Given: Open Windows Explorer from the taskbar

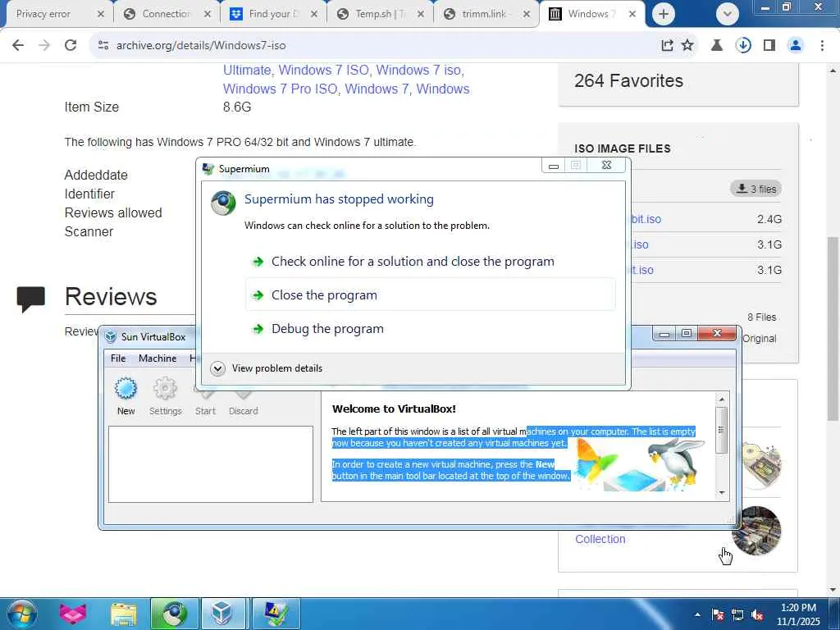Looking at the screenshot, I should [124, 614].
